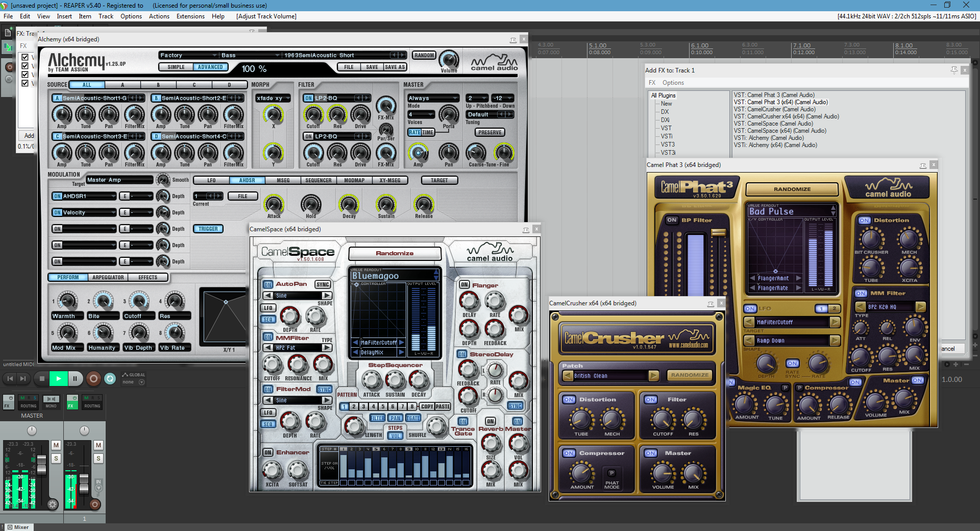The width and height of the screenshot is (980, 531).
Task: Arm the Record button in the transport bar
Action: [x=93, y=379]
